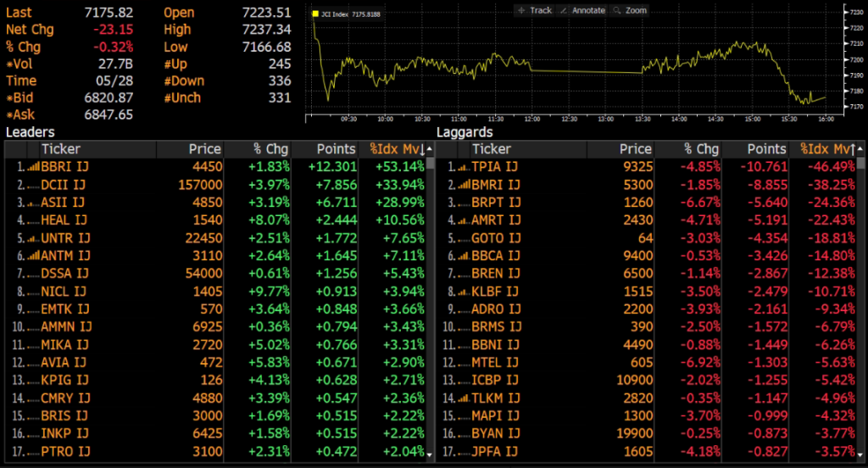
Task: Select ADRO IJ ticker in Laggards
Action: pyautogui.click(x=496, y=309)
